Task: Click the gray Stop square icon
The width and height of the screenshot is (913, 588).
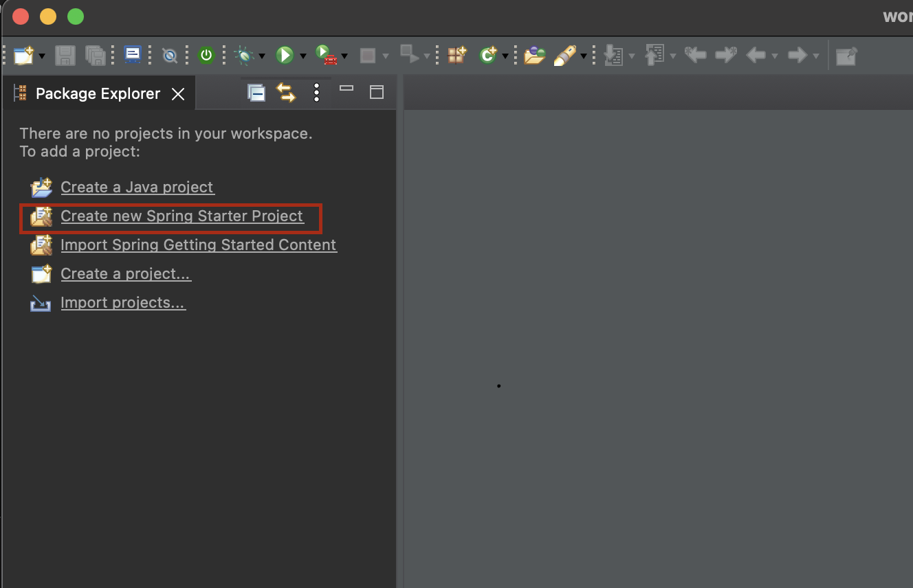Action: point(368,56)
